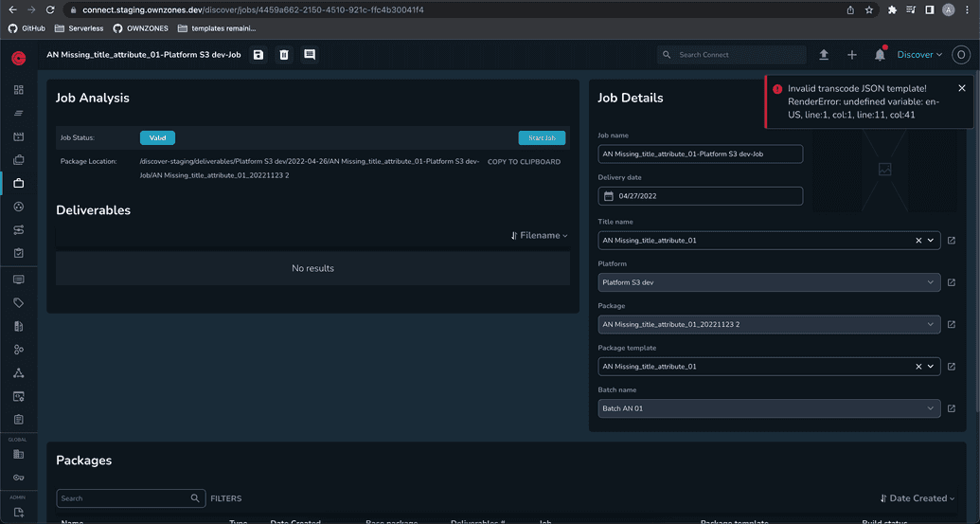Click the Packages search input
The image size is (980, 524).
click(x=131, y=498)
